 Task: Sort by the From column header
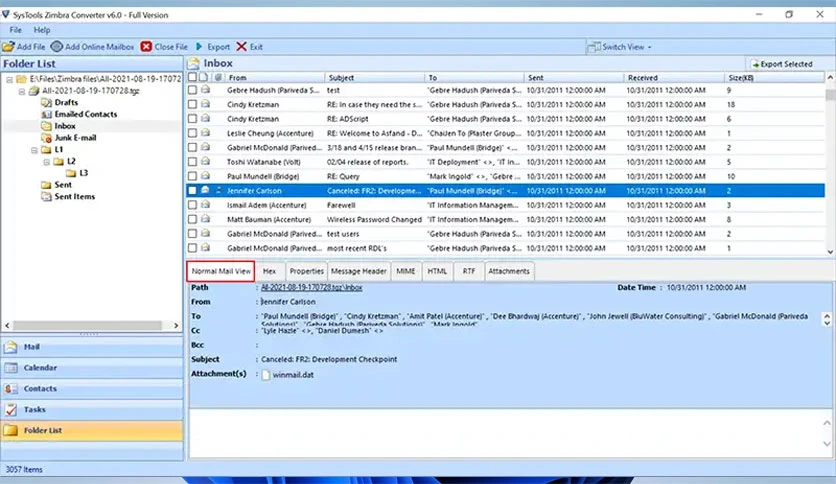(x=274, y=77)
